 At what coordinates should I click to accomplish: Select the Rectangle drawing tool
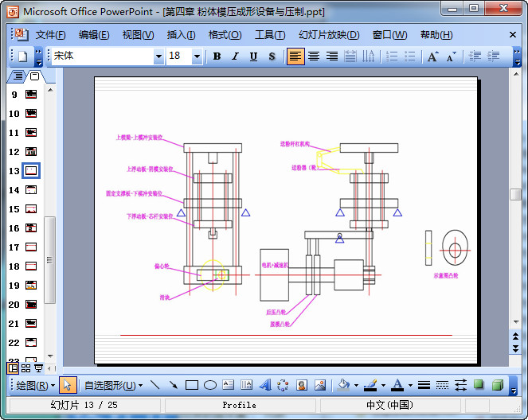[x=191, y=385]
